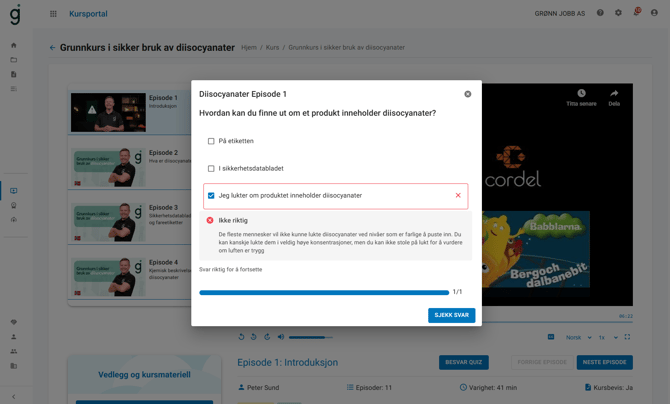The height and width of the screenshot is (404, 670).
Task: Expand the 1x playback speed dropdown
Action: tap(604, 337)
